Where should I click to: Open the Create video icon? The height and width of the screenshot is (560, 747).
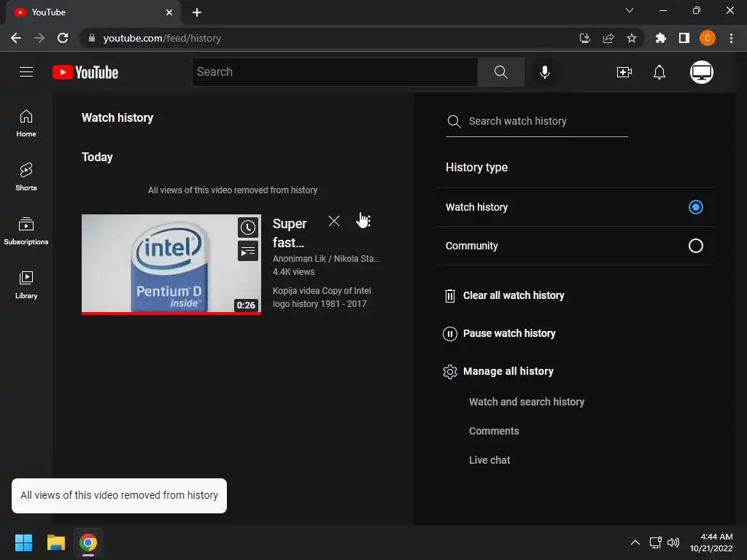pyautogui.click(x=624, y=72)
